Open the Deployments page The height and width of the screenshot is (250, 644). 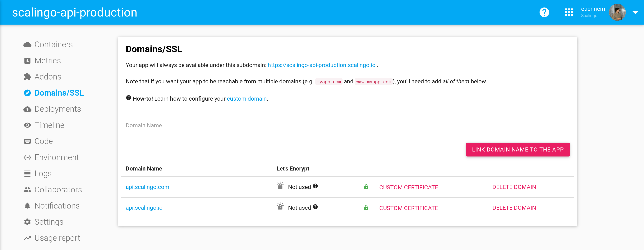pyautogui.click(x=58, y=109)
